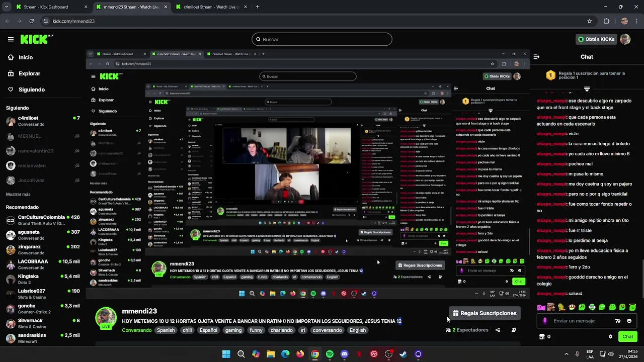Open Steam from the taskbar

[403, 354]
